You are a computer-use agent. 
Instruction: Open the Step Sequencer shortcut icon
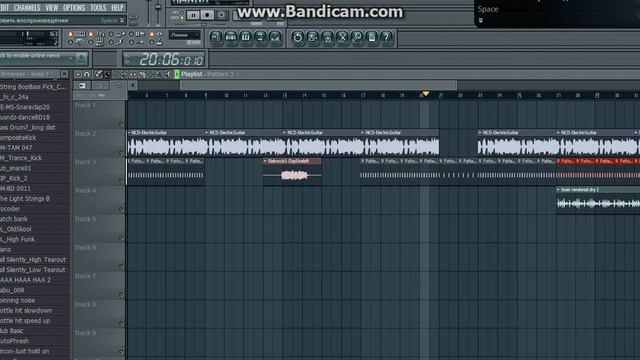click(x=231, y=38)
